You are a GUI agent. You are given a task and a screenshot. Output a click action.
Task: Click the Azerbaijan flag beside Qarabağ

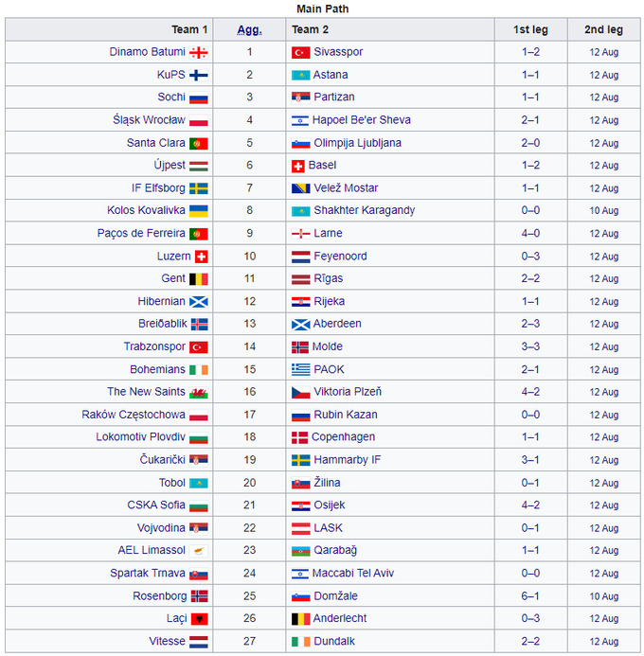point(299,551)
